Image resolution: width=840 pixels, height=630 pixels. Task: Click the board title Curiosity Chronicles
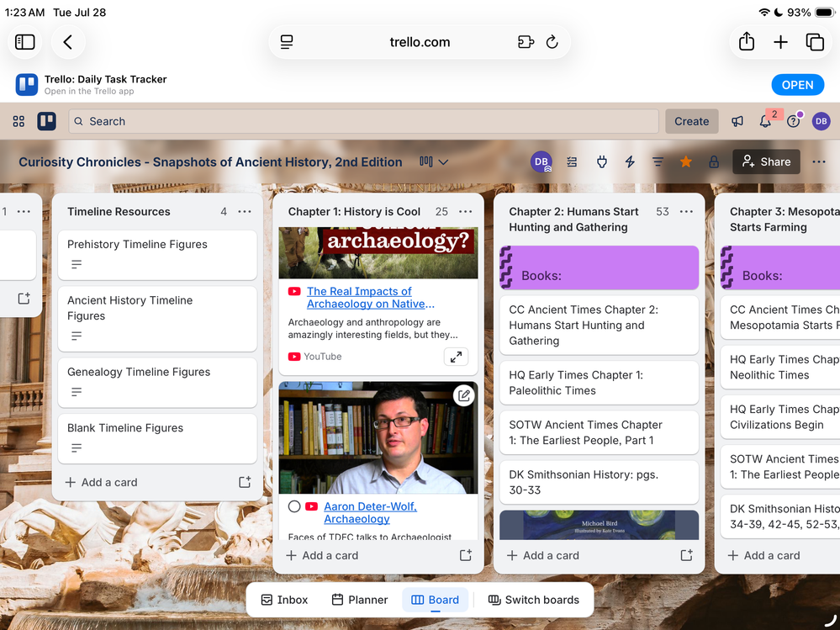coord(210,161)
